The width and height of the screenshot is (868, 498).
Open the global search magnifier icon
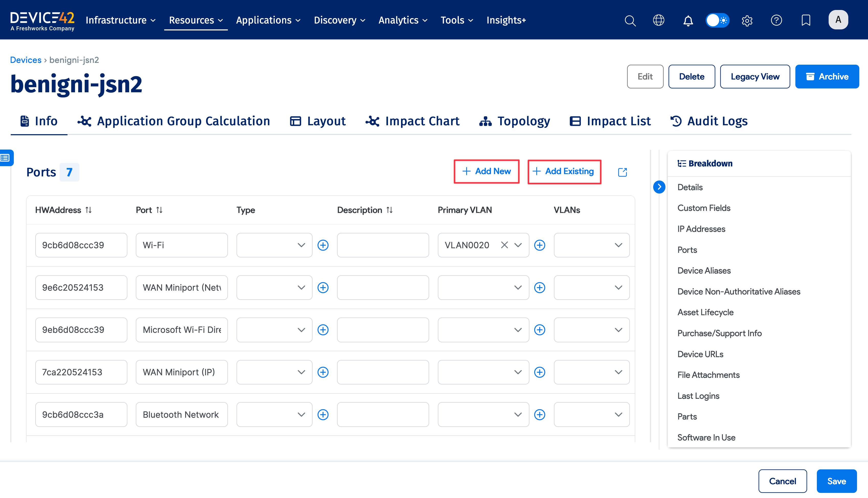click(x=630, y=20)
